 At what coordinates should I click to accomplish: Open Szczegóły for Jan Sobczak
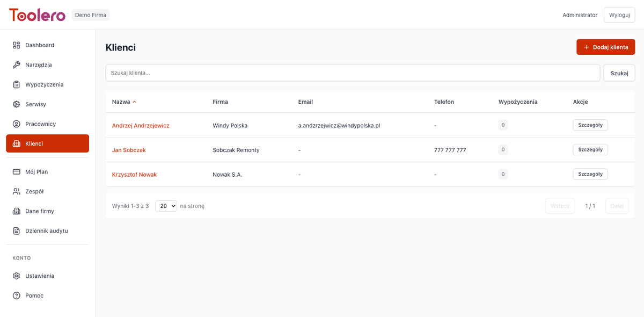pos(590,149)
